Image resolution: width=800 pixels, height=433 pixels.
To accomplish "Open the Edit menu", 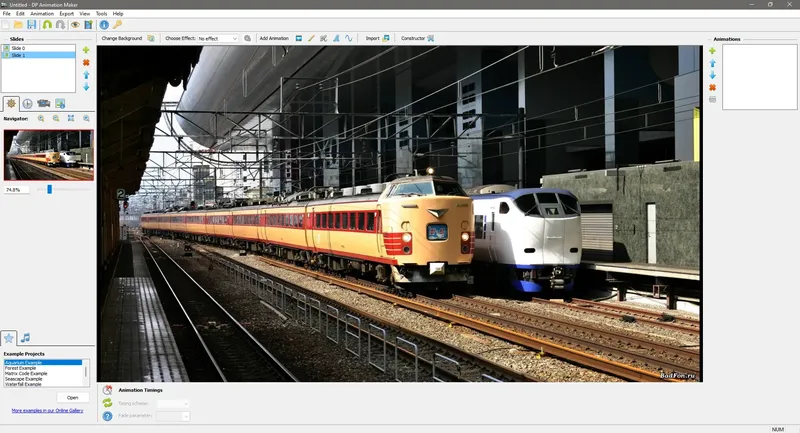I will pyautogui.click(x=20, y=14).
